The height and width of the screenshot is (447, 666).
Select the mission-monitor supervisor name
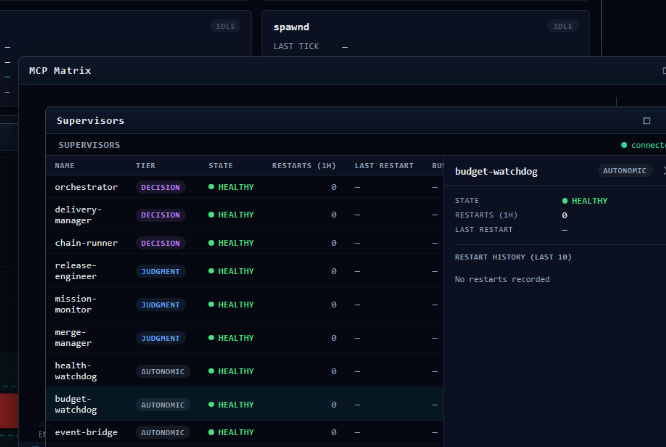click(76, 304)
